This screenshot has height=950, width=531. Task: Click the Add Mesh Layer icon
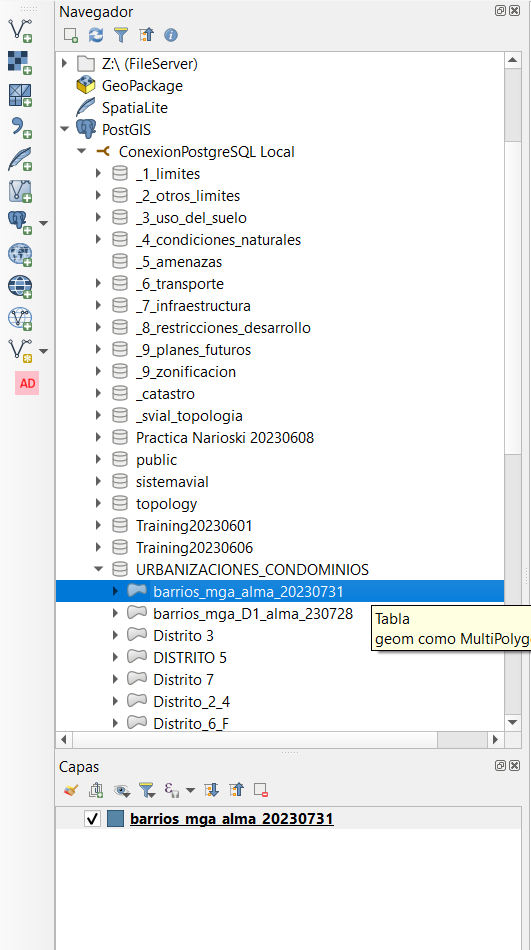coord(20,95)
